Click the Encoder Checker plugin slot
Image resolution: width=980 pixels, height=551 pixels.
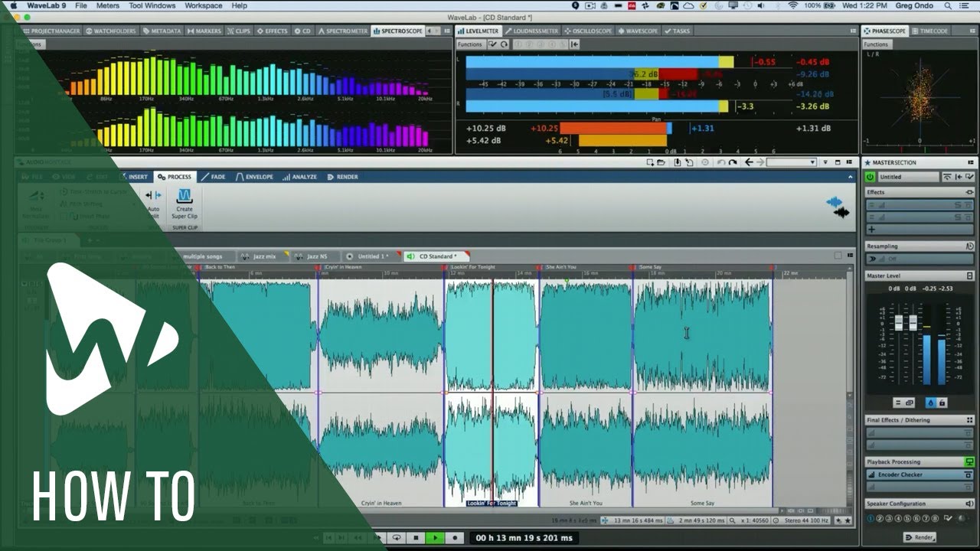point(920,474)
